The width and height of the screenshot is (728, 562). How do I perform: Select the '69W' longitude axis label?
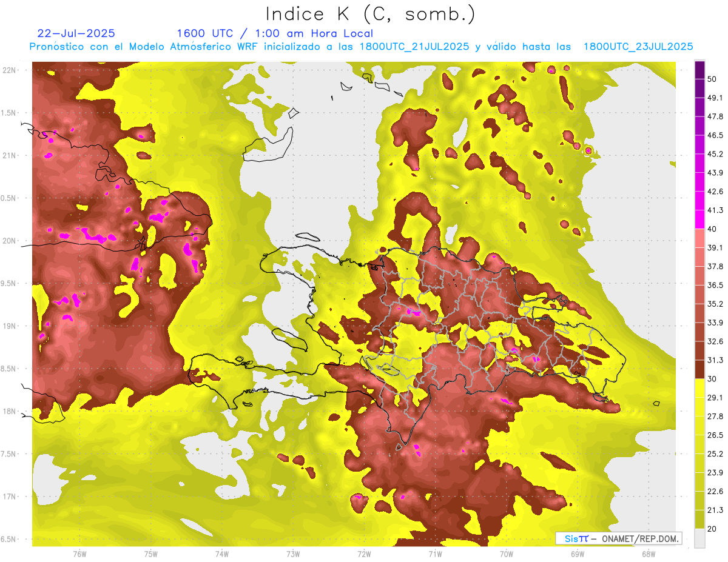tap(577, 554)
